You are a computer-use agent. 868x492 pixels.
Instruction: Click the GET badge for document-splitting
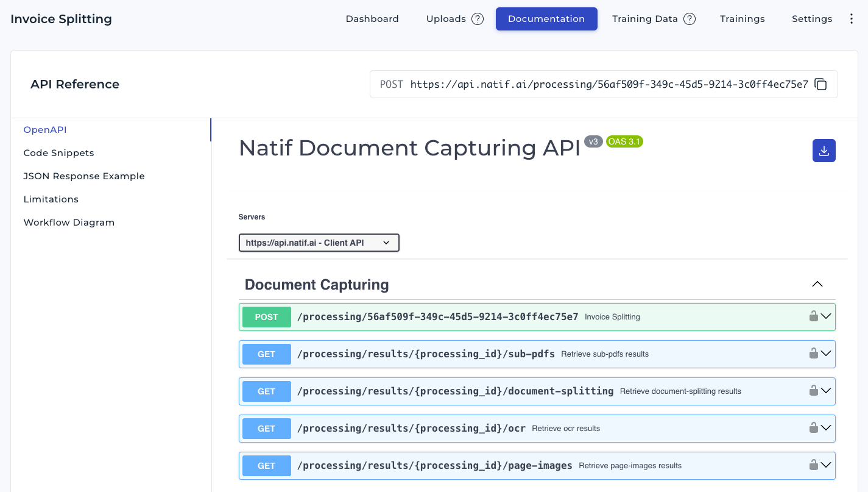267,391
